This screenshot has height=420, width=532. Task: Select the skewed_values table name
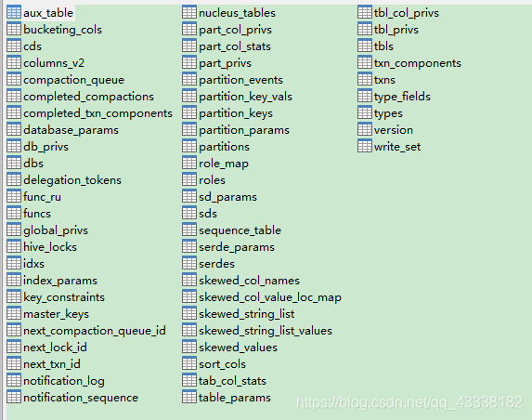(x=238, y=348)
